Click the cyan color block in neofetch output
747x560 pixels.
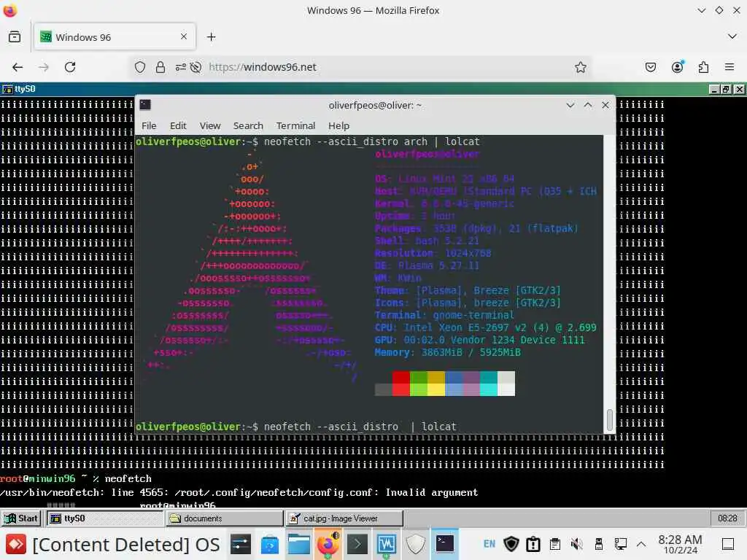[488, 384]
